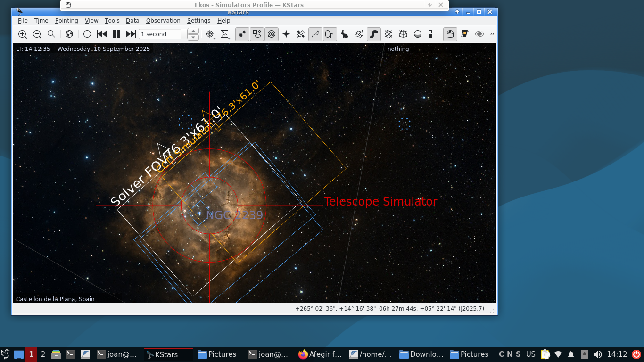Viewport: 644px width, 362px height.
Task: Open Firefox 'Afegir f...' taskbar entry
Action: point(321,354)
